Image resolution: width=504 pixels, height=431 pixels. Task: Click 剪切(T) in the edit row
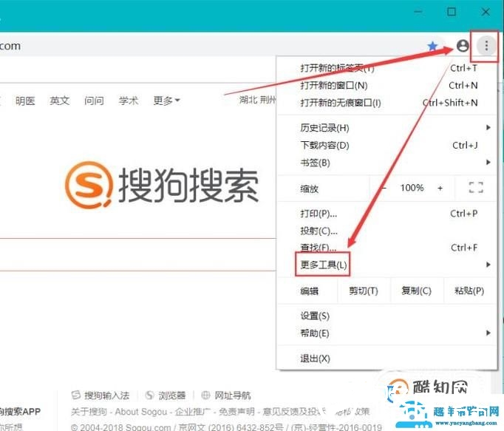(364, 291)
